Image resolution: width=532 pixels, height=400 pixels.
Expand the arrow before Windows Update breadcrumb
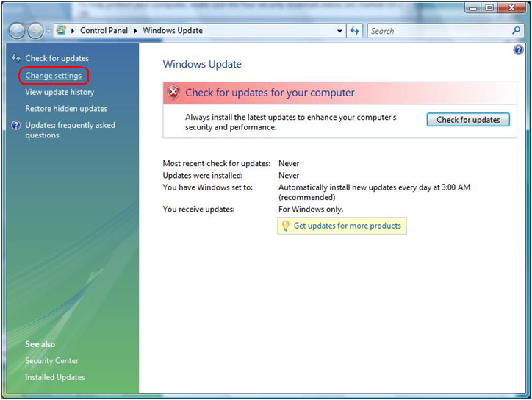pyautogui.click(x=135, y=31)
